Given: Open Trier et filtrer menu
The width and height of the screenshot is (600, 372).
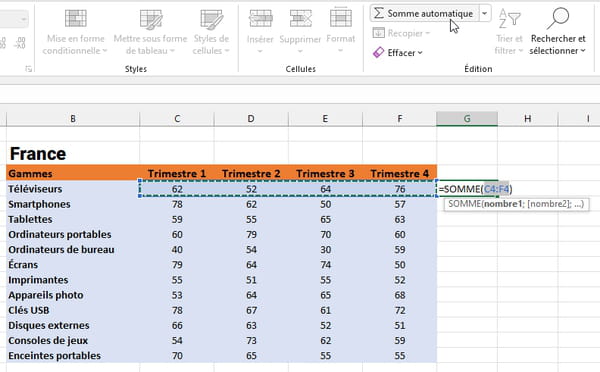Looking at the screenshot, I should pos(509,33).
